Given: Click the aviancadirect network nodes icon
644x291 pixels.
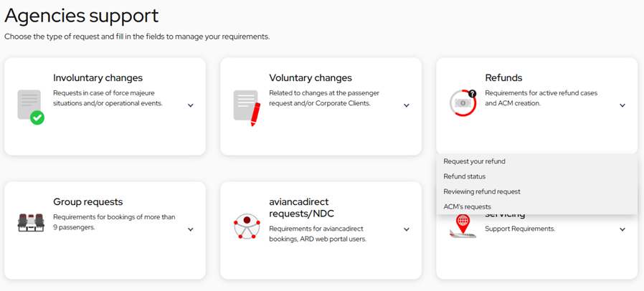Looking at the screenshot, I should pyautogui.click(x=247, y=226).
